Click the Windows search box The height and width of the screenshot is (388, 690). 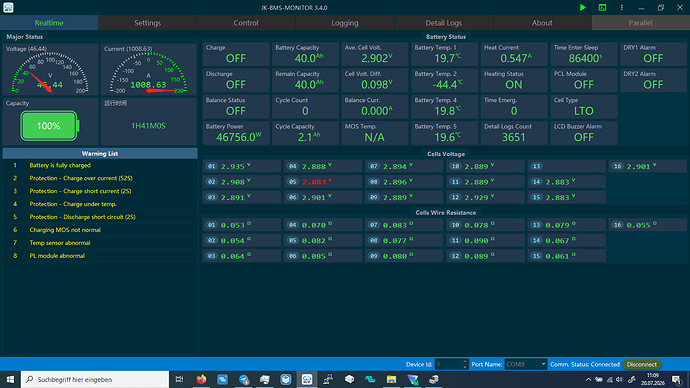coord(95,379)
